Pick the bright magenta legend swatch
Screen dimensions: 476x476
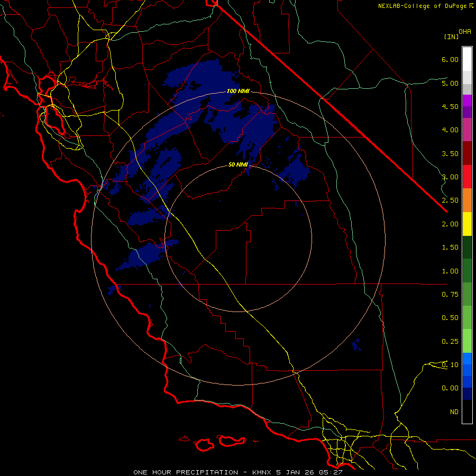tap(467, 100)
